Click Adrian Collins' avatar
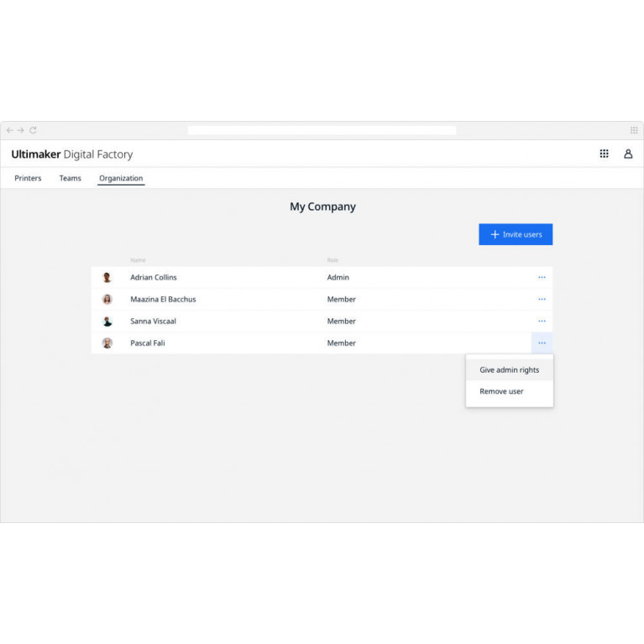 (107, 277)
